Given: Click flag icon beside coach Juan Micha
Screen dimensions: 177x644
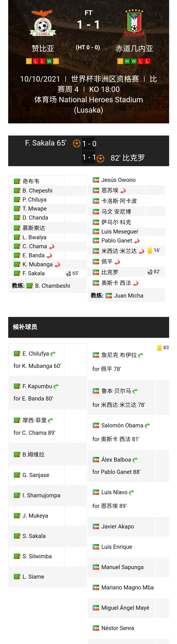Looking at the screenshot, I should (108, 296).
